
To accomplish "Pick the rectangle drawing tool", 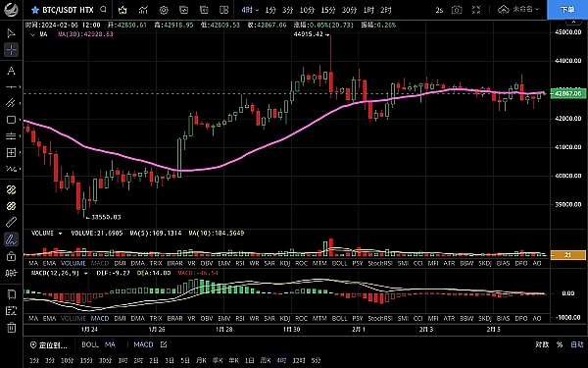I will click(11, 120).
